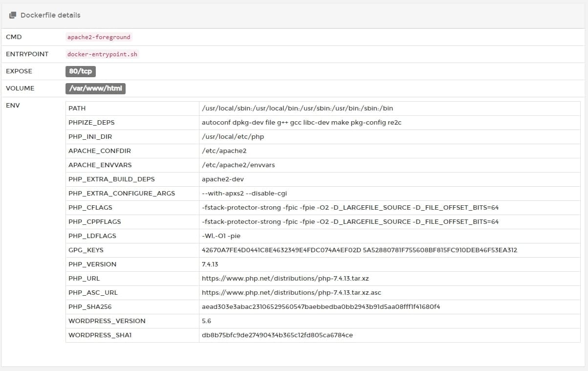Open the PHP_ASC_URL signature link
The image size is (588, 371).
pyautogui.click(x=291, y=292)
